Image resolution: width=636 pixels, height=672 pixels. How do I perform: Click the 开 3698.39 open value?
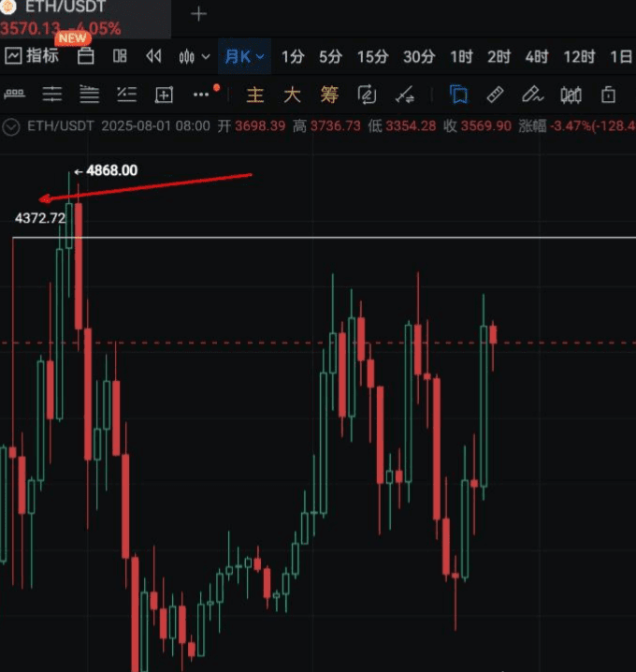click(252, 126)
